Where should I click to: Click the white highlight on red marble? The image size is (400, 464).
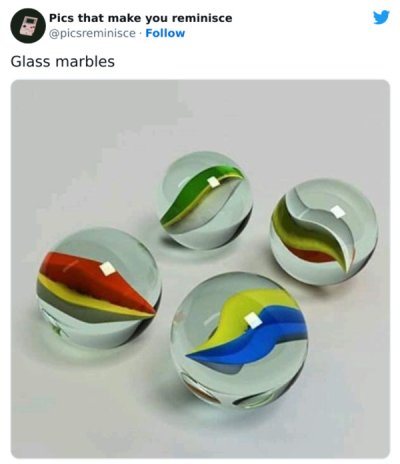tap(108, 269)
